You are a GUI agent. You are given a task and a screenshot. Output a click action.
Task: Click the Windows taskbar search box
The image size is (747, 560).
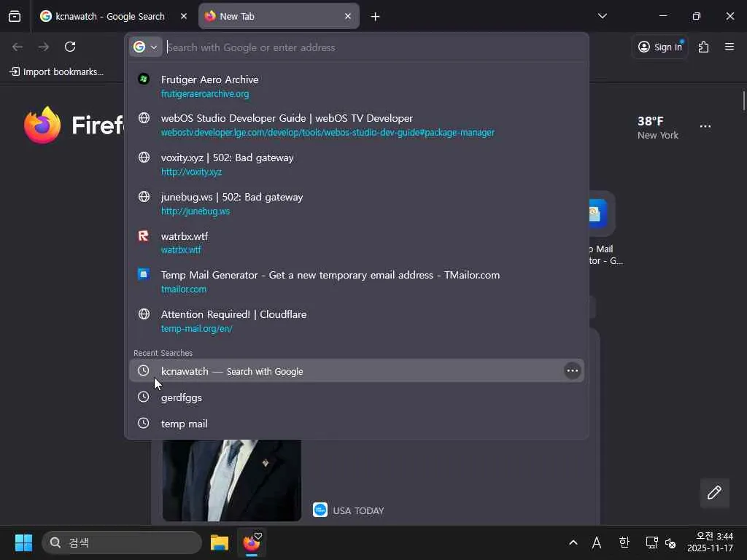coord(122,542)
